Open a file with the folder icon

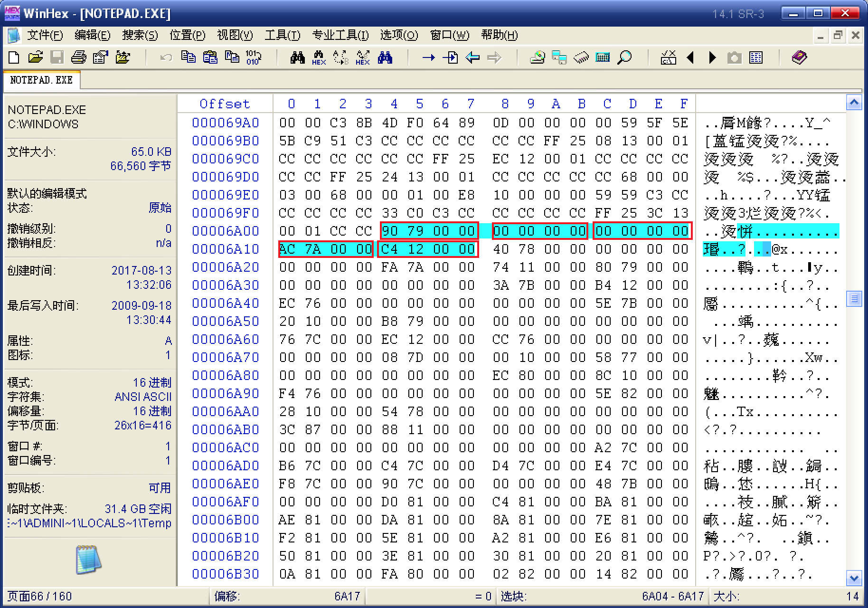point(36,58)
